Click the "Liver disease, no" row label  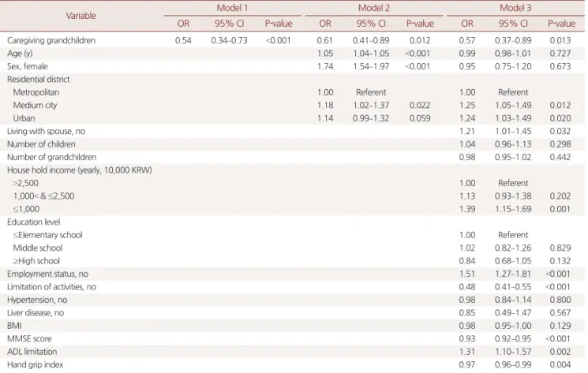click(x=36, y=313)
